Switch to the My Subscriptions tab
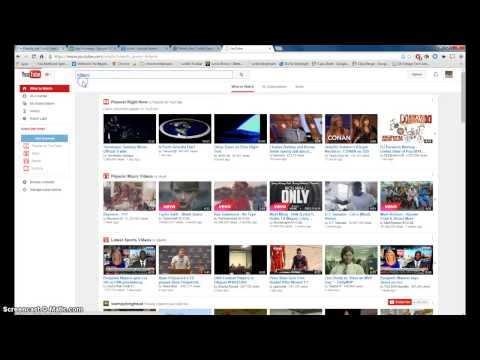The height and width of the screenshot is (360, 480). (x=274, y=87)
